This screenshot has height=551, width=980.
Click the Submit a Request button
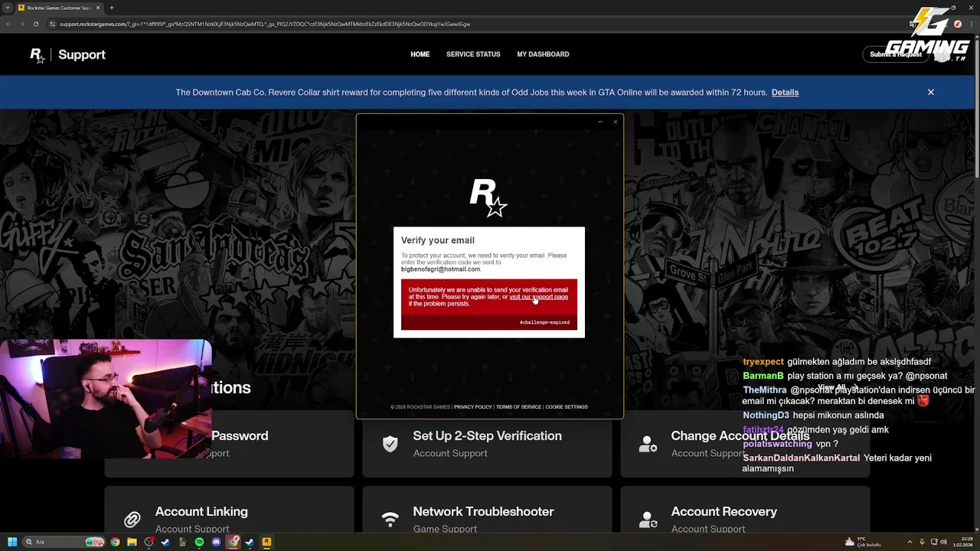[x=895, y=54]
